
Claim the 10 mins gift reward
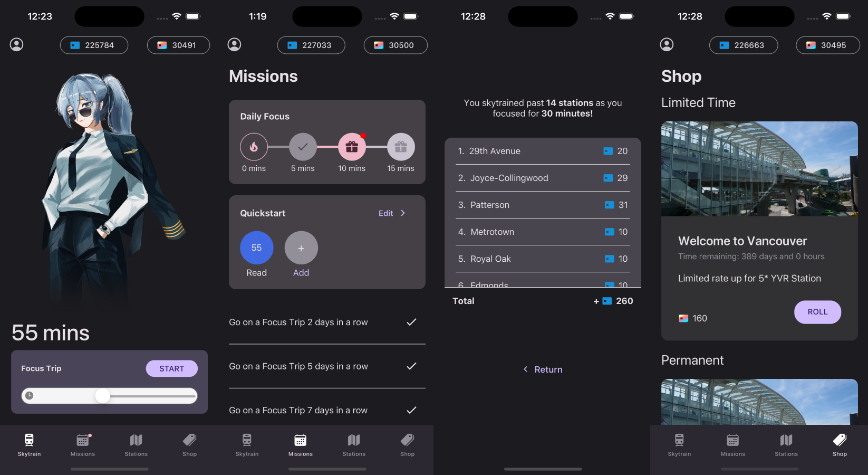[x=352, y=147]
